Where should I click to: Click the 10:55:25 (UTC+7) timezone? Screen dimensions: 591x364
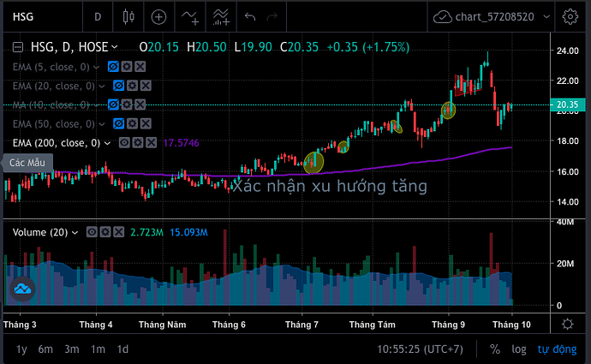tap(420, 349)
